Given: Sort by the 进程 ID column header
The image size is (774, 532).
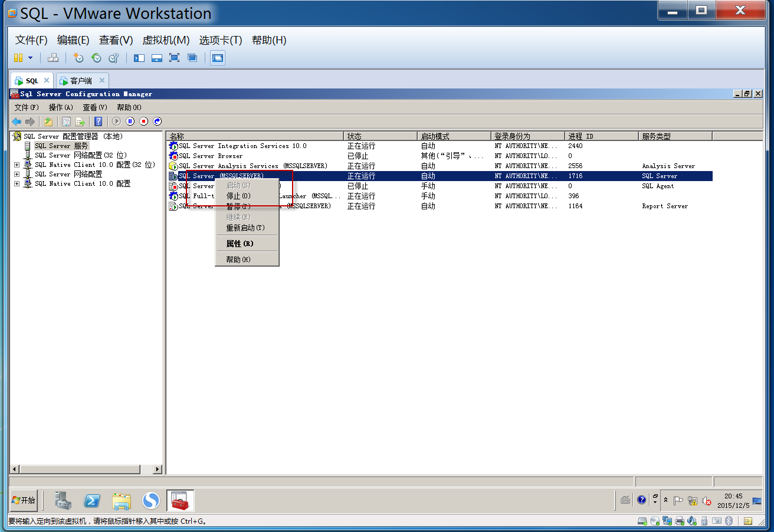Looking at the screenshot, I should (602, 136).
